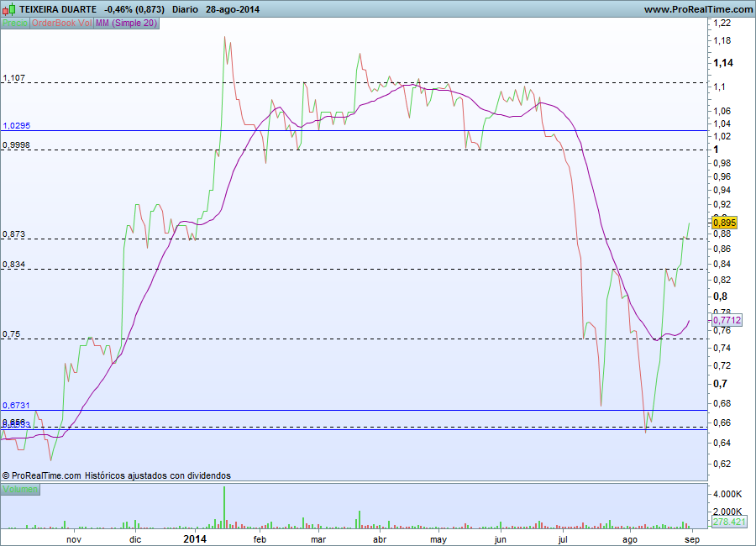Select the 0,75 dashed support level label
This screenshot has width=756, height=546.
point(12,333)
